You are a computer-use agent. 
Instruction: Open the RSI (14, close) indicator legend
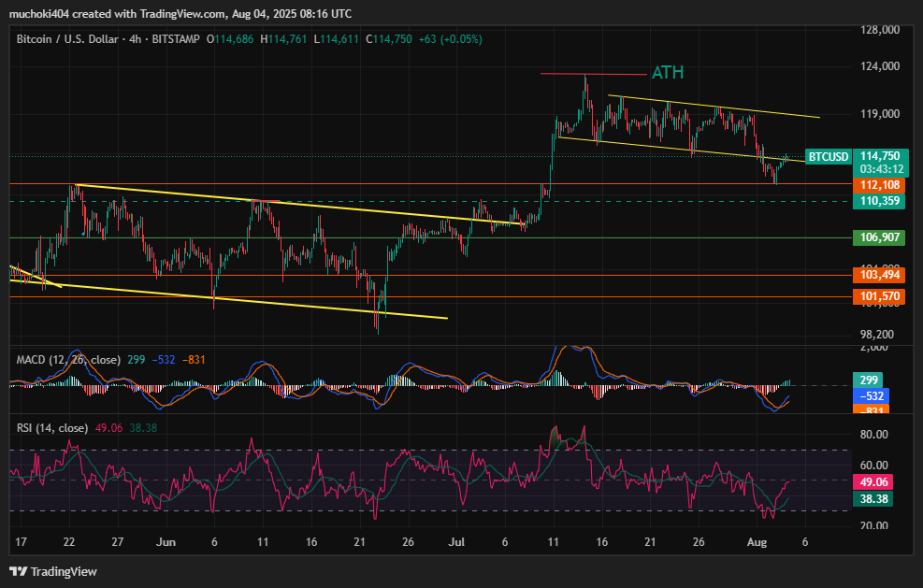(52, 427)
